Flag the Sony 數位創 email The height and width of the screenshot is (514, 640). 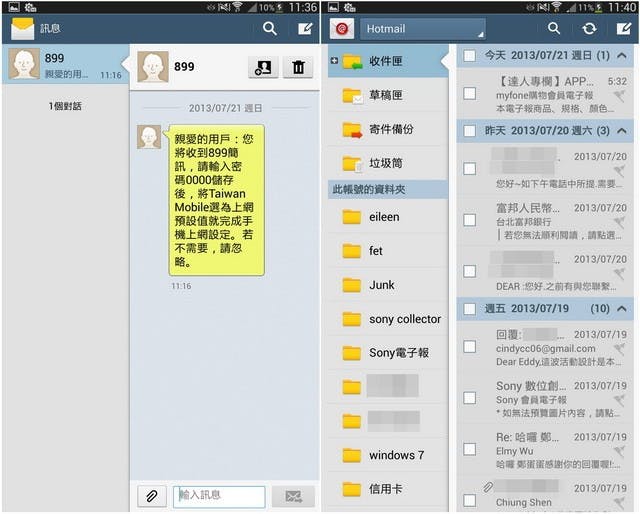point(620,401)
